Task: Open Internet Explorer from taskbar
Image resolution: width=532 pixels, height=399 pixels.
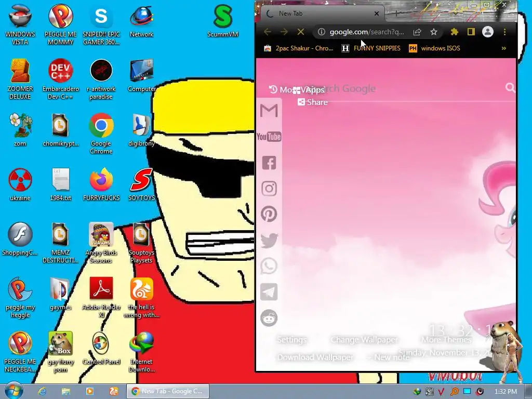Action: tap(42, 391)
